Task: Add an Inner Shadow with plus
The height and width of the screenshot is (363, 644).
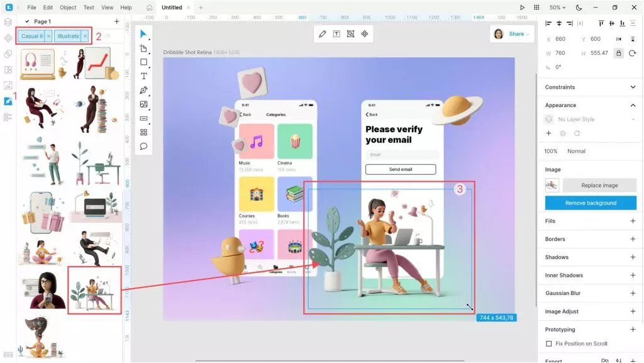Action: [x=633, y=275]
